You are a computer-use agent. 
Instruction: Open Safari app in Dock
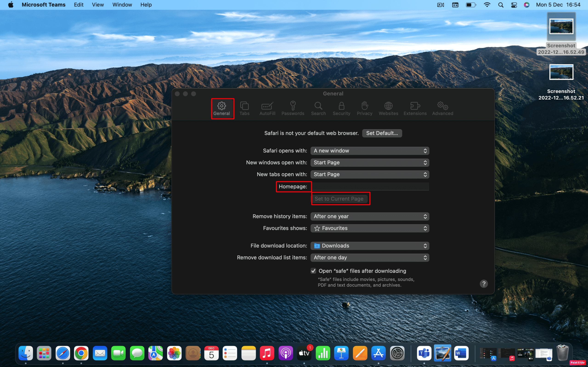pyautogui.click(x=62, y=353)
